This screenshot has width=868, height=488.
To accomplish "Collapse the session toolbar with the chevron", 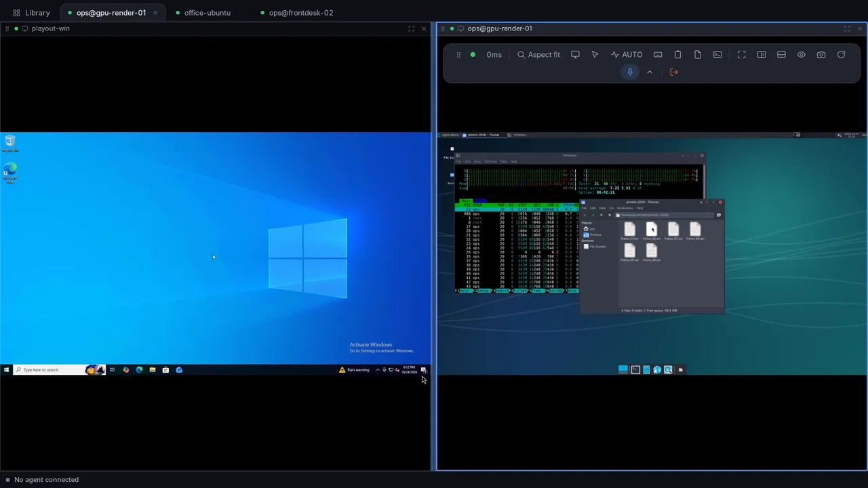I will 650,72.
